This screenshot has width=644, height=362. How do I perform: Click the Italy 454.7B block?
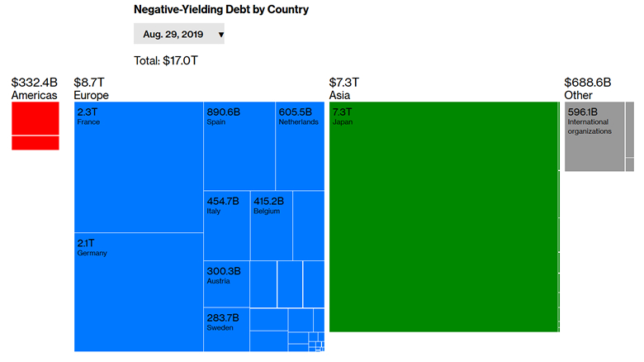[226, 225]
